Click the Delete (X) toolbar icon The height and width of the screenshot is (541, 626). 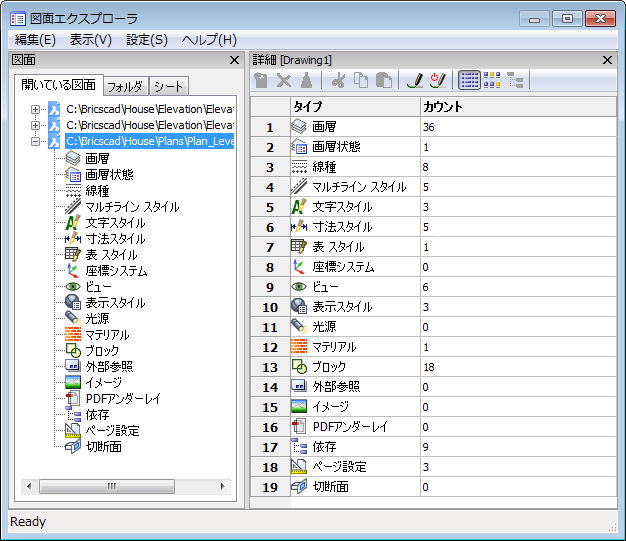coord(284,80)
